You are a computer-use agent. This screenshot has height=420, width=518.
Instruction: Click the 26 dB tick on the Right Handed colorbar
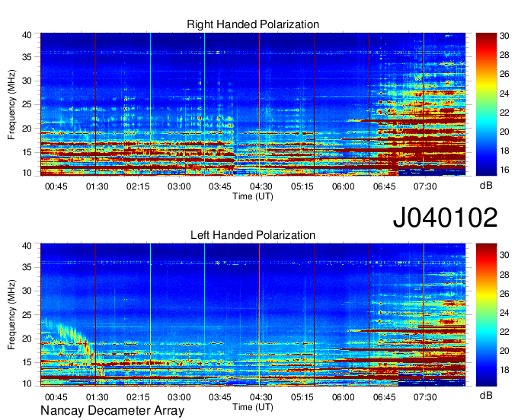[504, 74]
